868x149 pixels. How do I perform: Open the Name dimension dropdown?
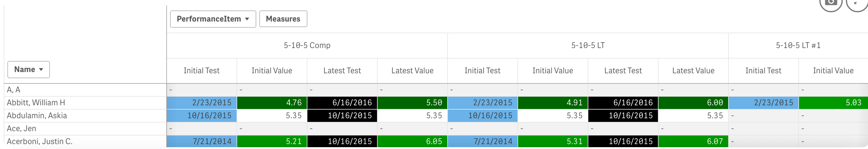click(x=29, y=70)
